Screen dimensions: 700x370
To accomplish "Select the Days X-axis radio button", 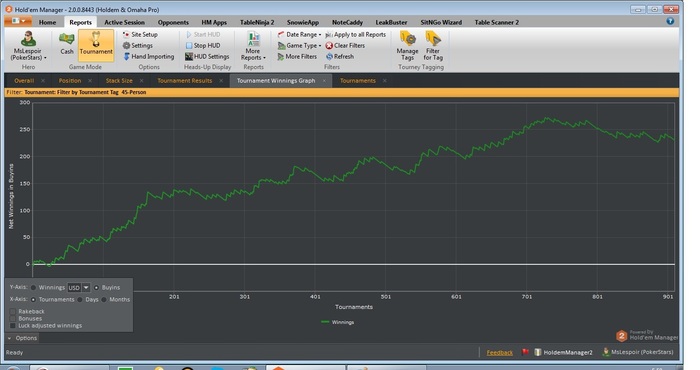I will (80, 299).
